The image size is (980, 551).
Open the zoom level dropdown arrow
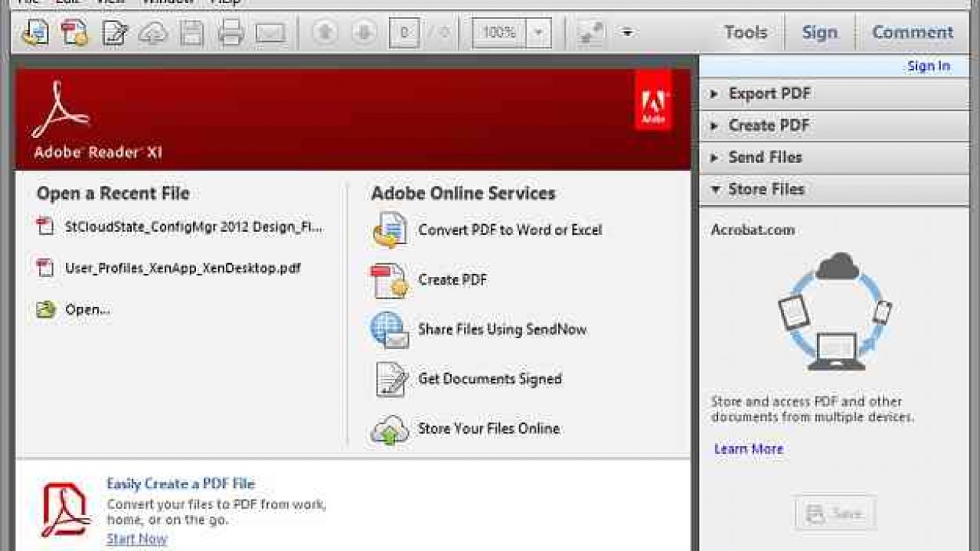pos(539,32)
